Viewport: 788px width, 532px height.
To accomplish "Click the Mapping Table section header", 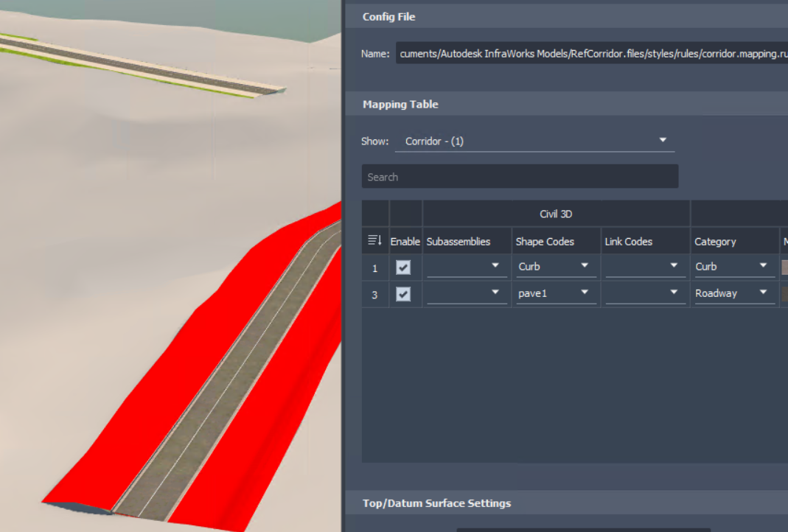I will click(566, 105).
